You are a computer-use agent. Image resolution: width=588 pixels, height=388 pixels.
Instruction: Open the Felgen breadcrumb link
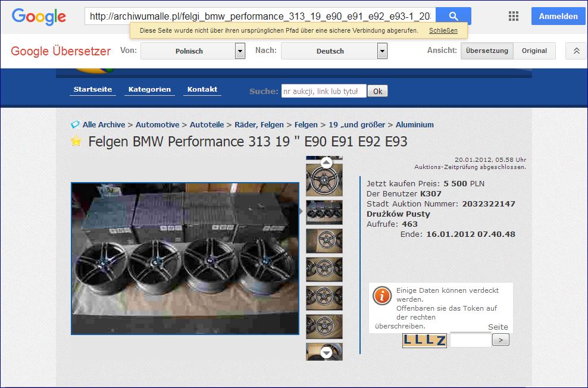click(306, 124)
